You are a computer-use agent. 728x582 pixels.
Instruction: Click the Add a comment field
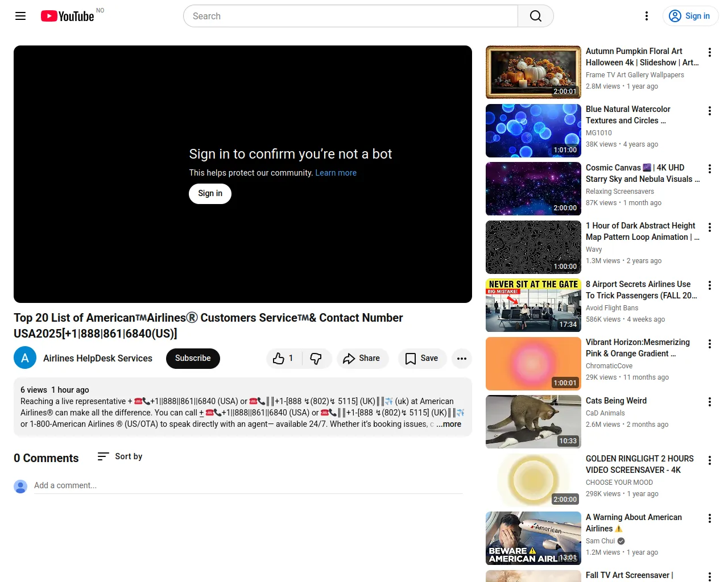click(248, 485)
